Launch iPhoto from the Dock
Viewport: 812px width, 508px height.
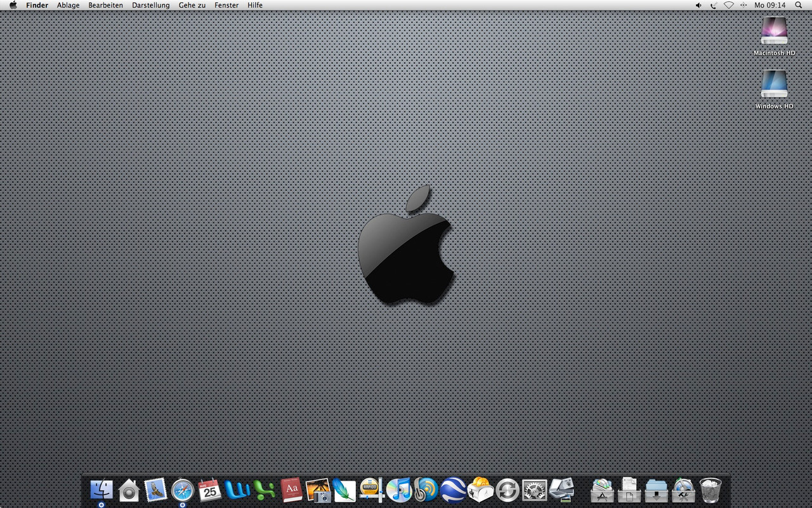(x=318, y=490)
